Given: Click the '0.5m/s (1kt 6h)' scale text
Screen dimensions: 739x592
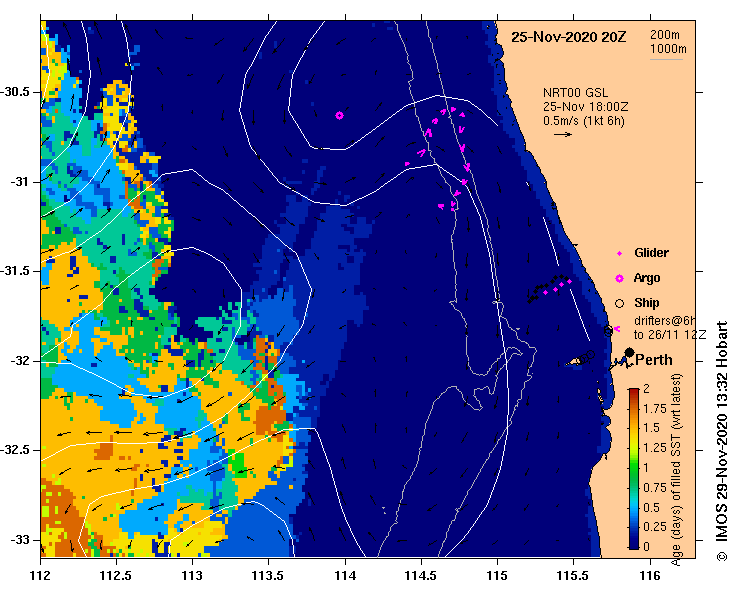Looking at the screenshot, I should (583, 121).
